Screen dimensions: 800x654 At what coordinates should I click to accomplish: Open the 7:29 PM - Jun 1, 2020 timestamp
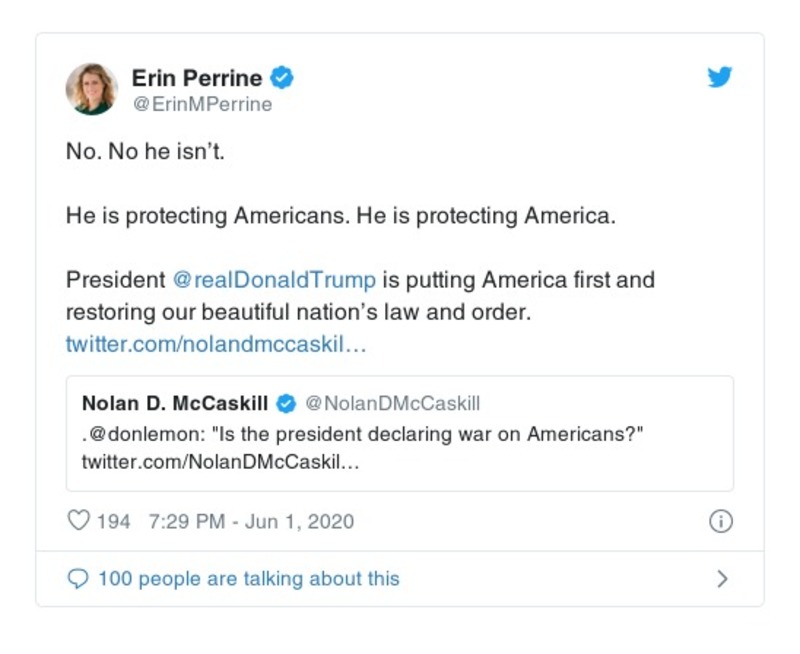(250, 521)
